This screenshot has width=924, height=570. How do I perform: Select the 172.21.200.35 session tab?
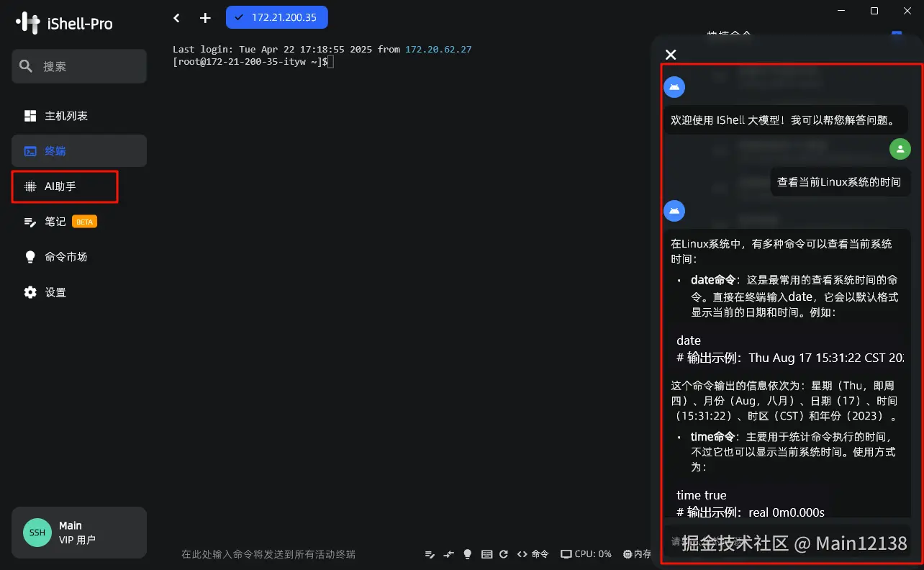[x=277, y=17]
